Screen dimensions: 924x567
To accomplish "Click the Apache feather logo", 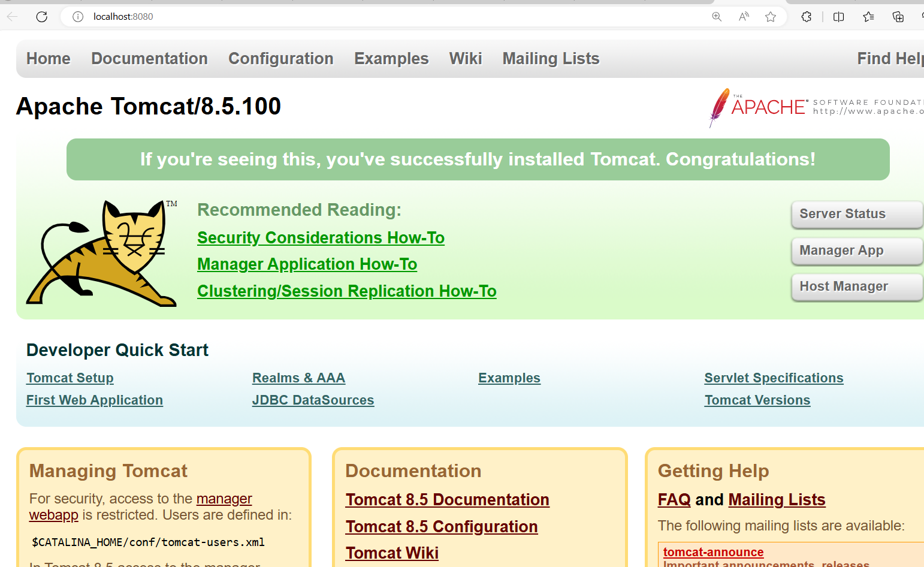I will tap(719, 107).
